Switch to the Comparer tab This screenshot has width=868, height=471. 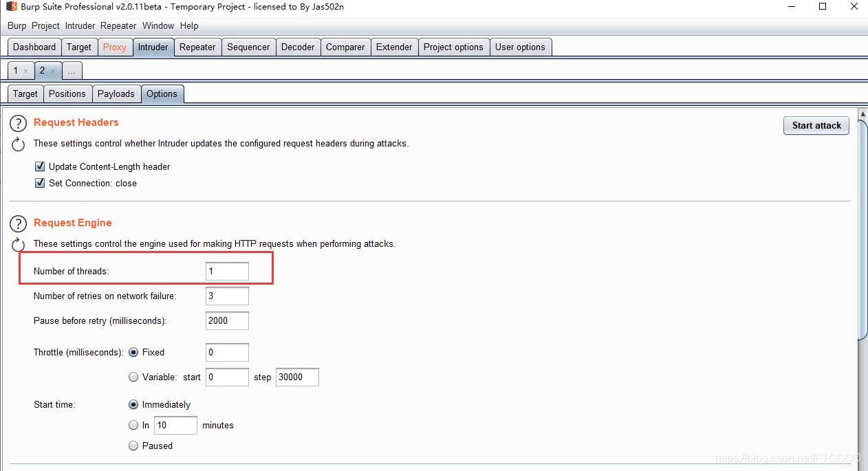345,47
